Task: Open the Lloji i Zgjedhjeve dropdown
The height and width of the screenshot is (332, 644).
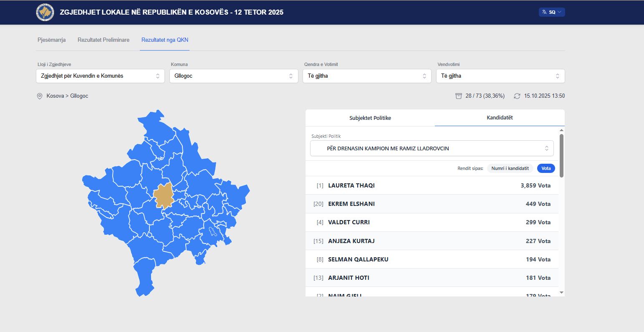Action: [x=100, y=76]
